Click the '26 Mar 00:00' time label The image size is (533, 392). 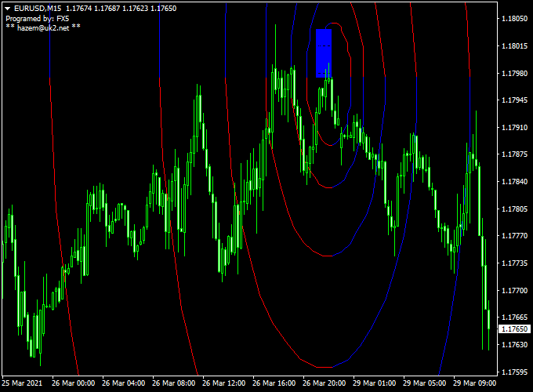[x=73, y=383]
